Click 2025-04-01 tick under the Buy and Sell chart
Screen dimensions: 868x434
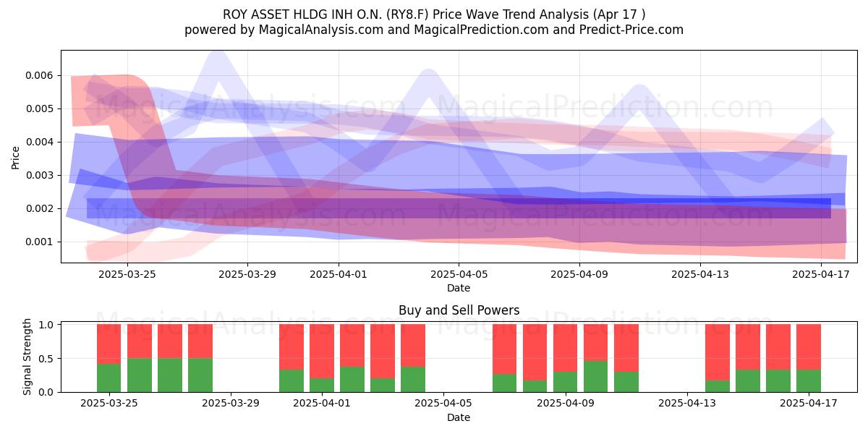322,404
